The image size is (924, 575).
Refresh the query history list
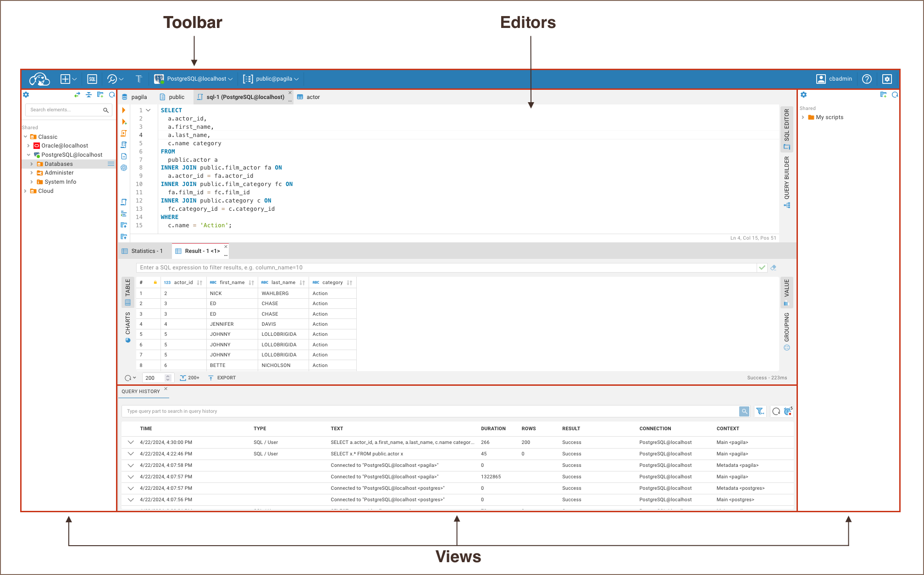point(776,411)
